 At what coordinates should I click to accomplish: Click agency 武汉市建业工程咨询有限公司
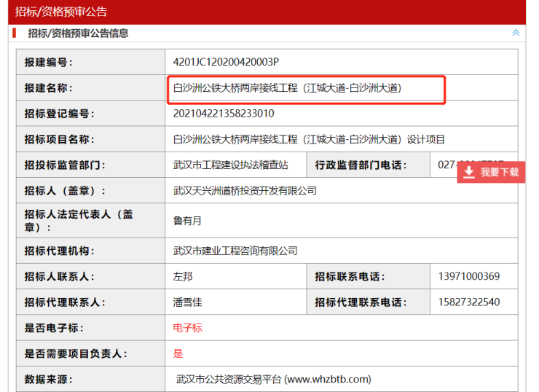[235, 251]
